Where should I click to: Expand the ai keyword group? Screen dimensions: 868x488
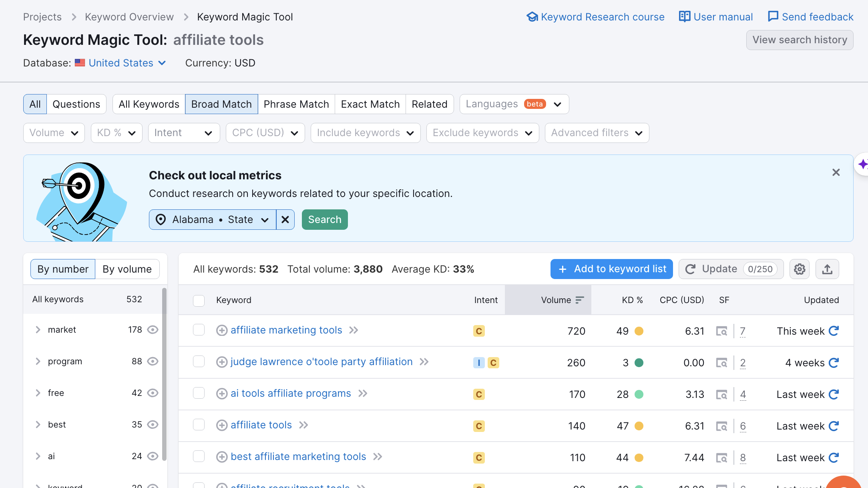[x=38, y=456]
